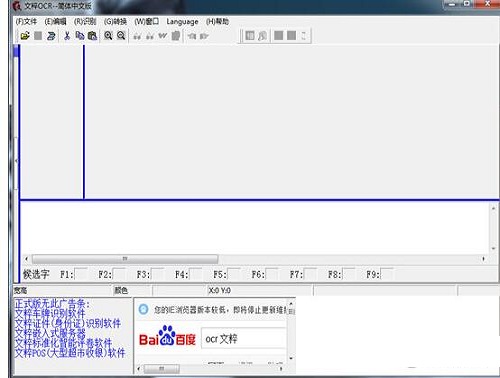Click the cut scissors icon
This screenshot has width=500, height=378.
(x=67, y=35)
